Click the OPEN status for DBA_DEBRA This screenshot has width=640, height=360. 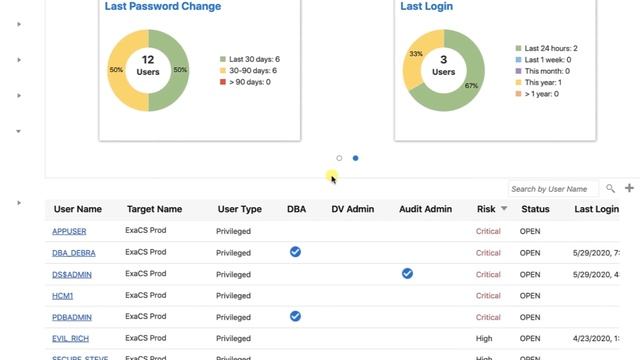[530, 253]
